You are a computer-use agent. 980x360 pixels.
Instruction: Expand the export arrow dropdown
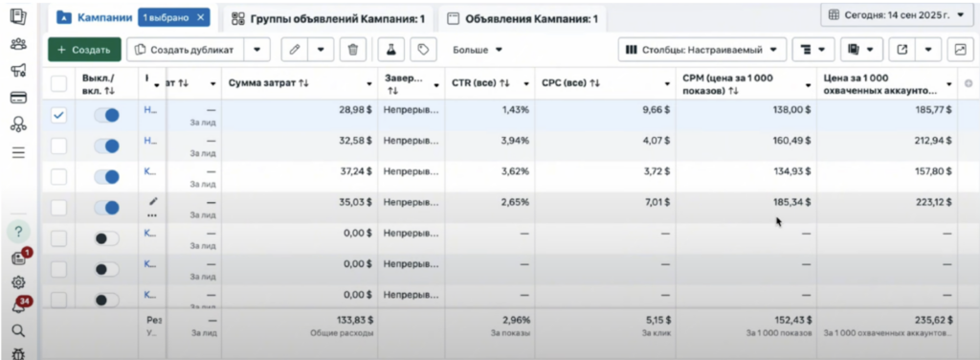click(x=928, y=50)
